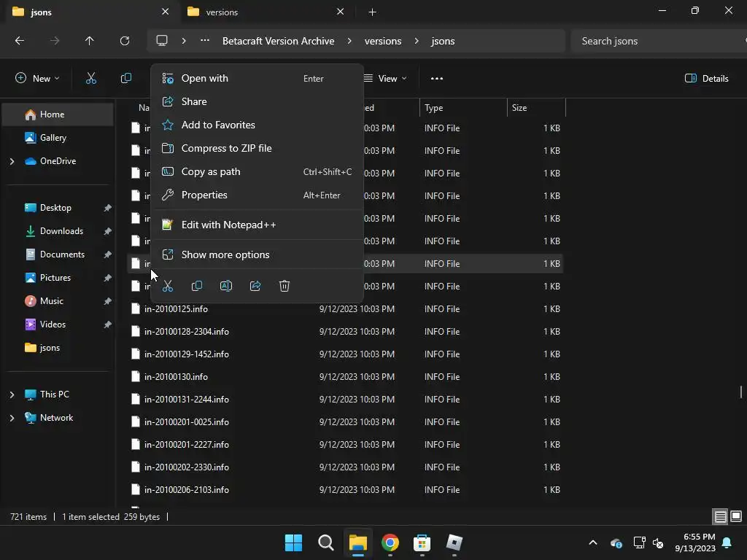Open the toolbar See more three-dots menu
Viewport: 747px width, 560px height.
tap(437, 79)
